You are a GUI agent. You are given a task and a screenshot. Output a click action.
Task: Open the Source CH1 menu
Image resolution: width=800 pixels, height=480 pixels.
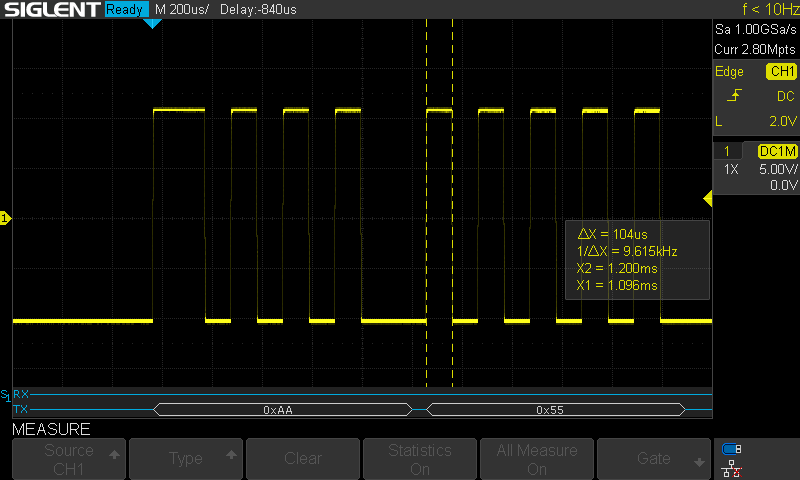69,459
